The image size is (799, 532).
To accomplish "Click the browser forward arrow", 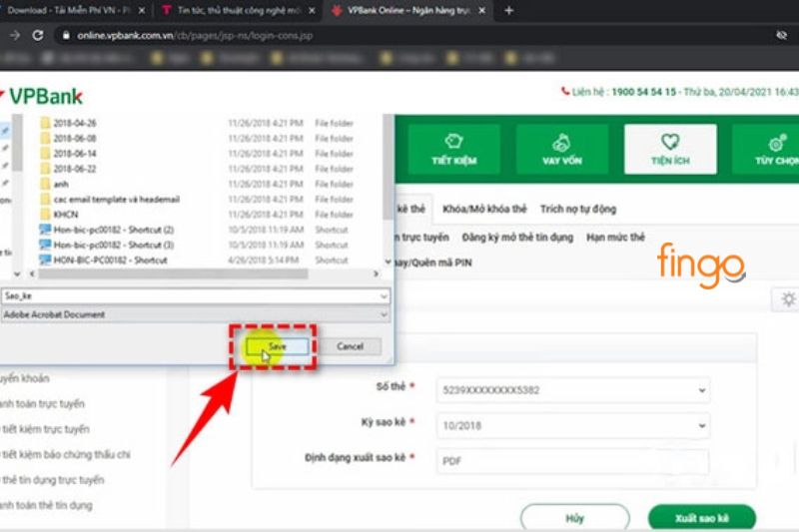I will pyautogui.click(x=15, y=35).
